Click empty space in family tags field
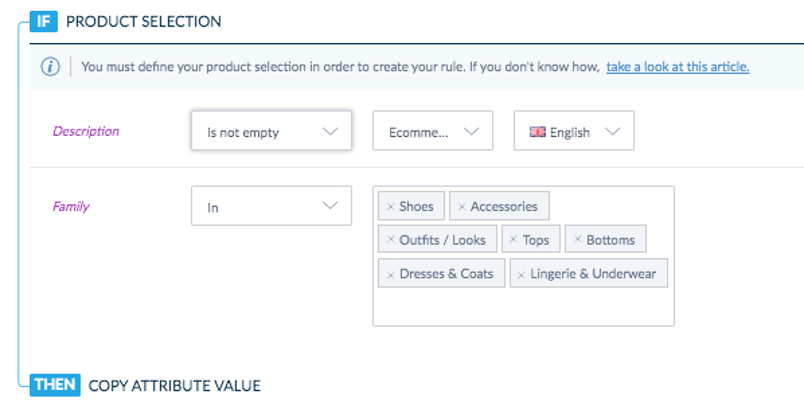The image size is (804, 406). click(x=523, y=307)
